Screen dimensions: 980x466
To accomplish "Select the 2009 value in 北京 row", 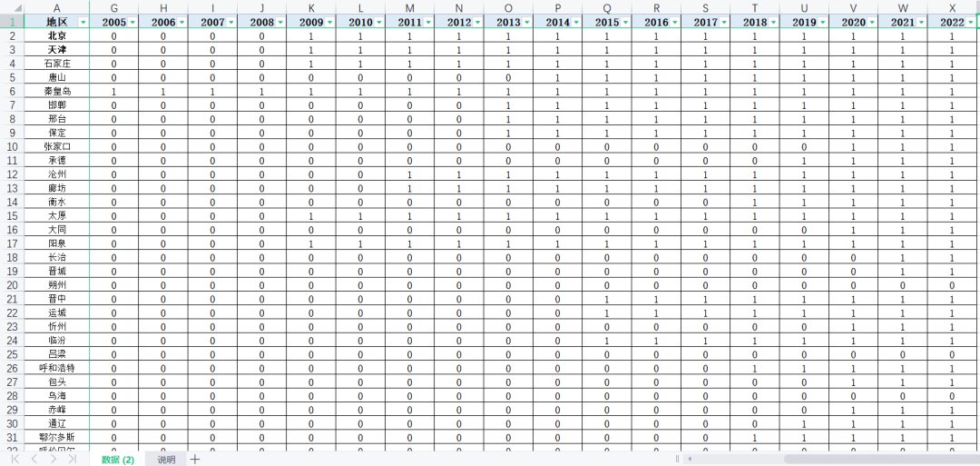I will tap(311, 36).
